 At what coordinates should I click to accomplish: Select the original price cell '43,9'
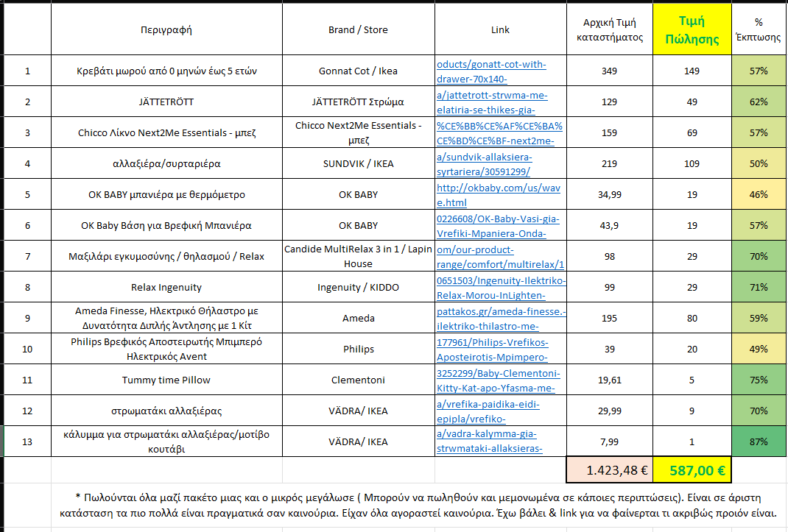coord(610,226)
